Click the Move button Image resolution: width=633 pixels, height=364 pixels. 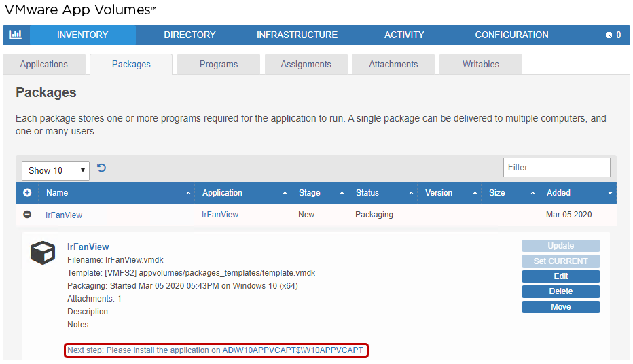click(x=561, y=307)
